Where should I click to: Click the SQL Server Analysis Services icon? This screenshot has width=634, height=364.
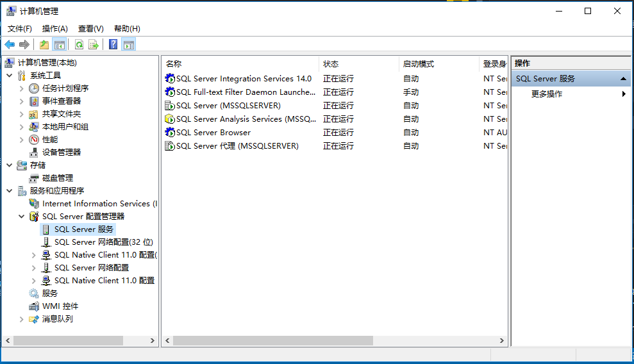[x=170, y=119]
